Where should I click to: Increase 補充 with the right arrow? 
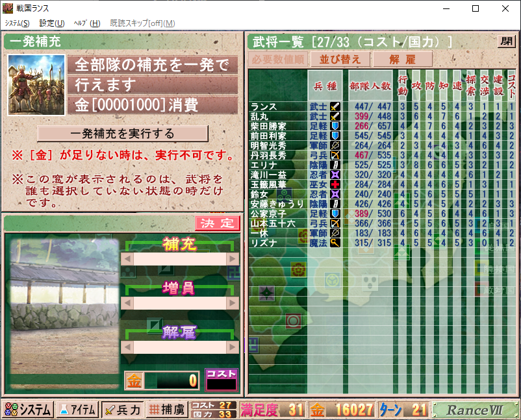[x=233, y=259]
